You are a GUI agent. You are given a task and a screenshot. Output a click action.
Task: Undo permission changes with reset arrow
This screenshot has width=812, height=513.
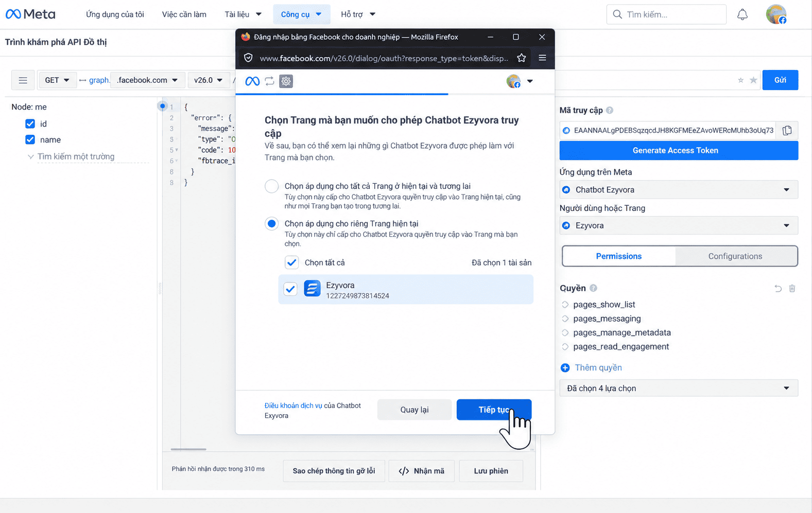(x=778, y=288)
